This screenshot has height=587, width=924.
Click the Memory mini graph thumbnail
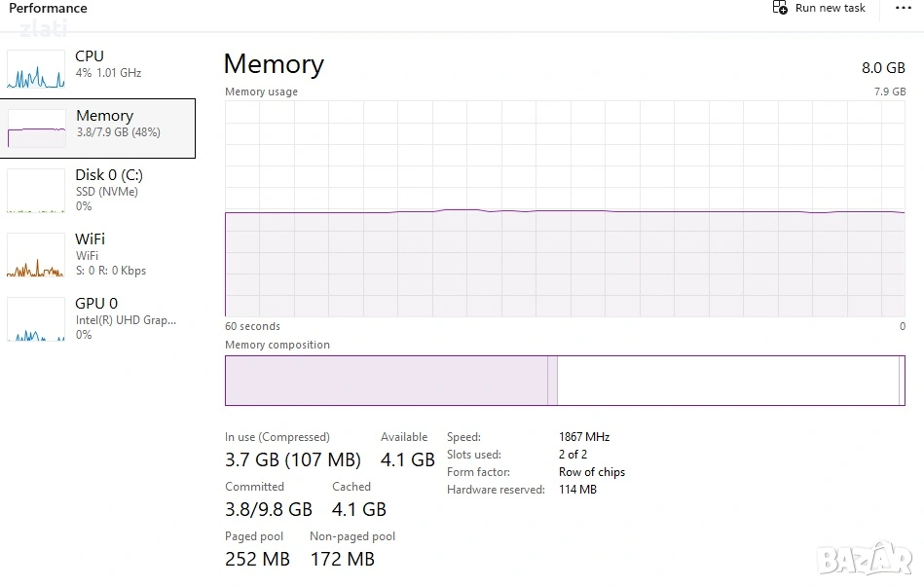click(x=36, y=128)
